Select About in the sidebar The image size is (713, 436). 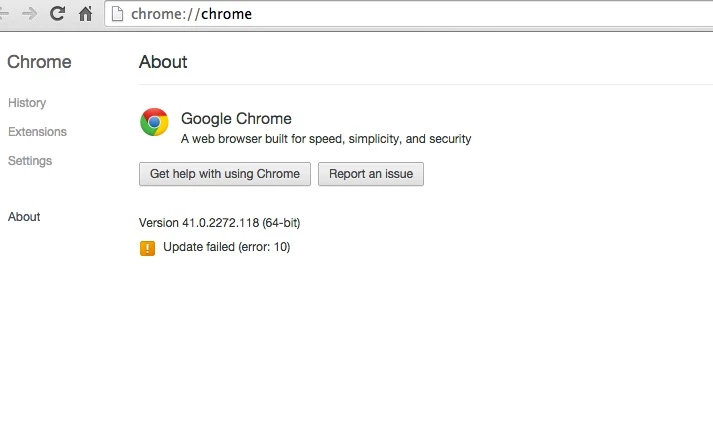coord(24,217)
